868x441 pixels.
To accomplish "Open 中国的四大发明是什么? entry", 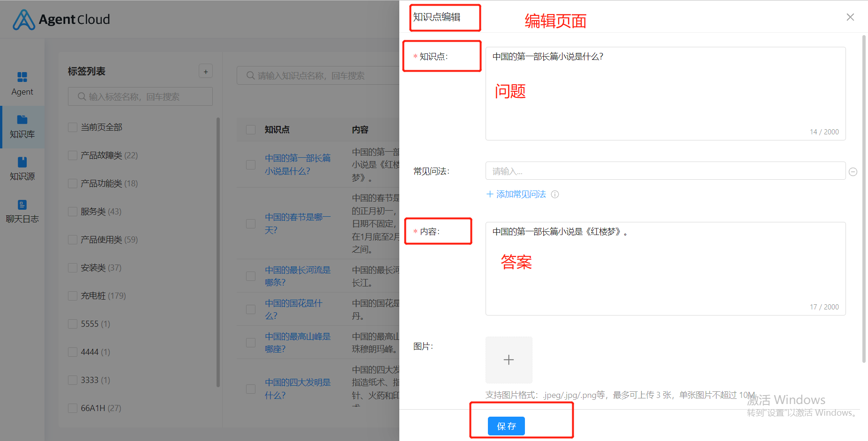I will tap(298, 389).
